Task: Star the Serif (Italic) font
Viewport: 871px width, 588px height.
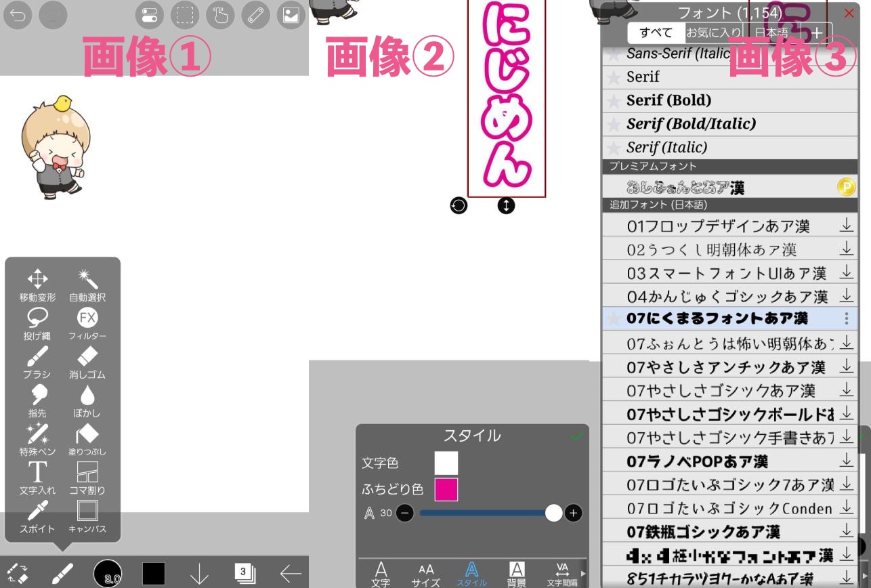Action: pyautogui.click(x=613, y=148)
